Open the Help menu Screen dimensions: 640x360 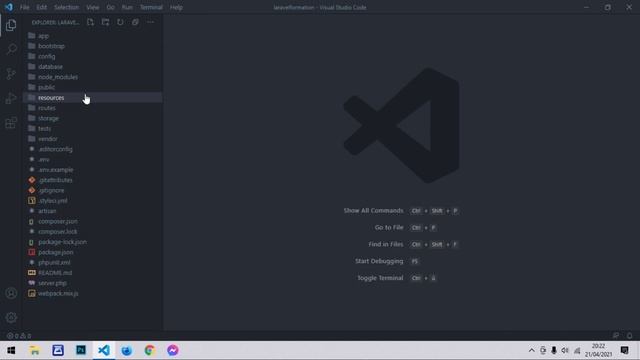pos(176,7)
